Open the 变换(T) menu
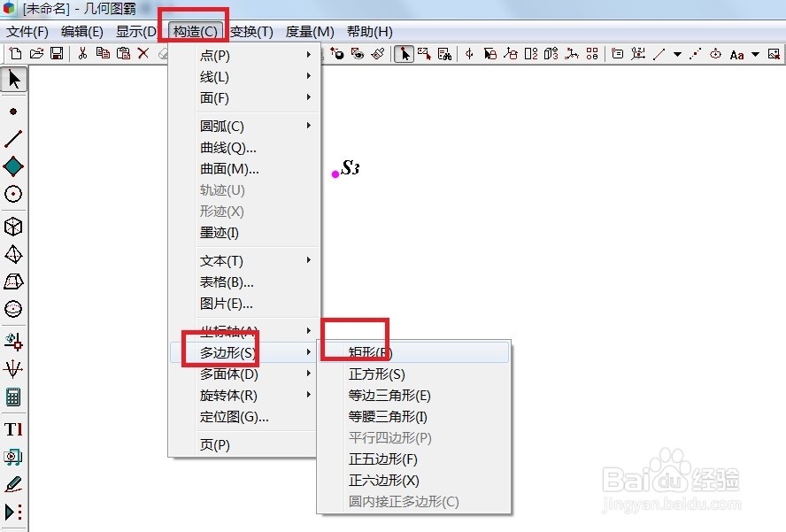786x532 pixels. click(x=251, y=31)
